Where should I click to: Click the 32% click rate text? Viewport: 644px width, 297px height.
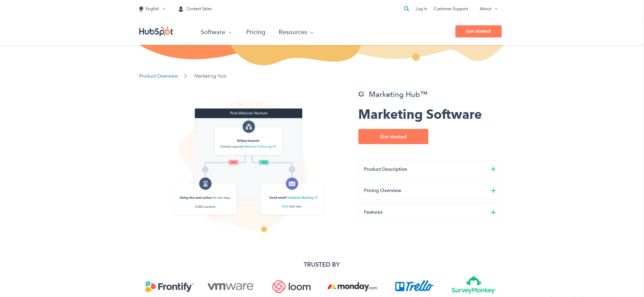[x=291, y=206]
